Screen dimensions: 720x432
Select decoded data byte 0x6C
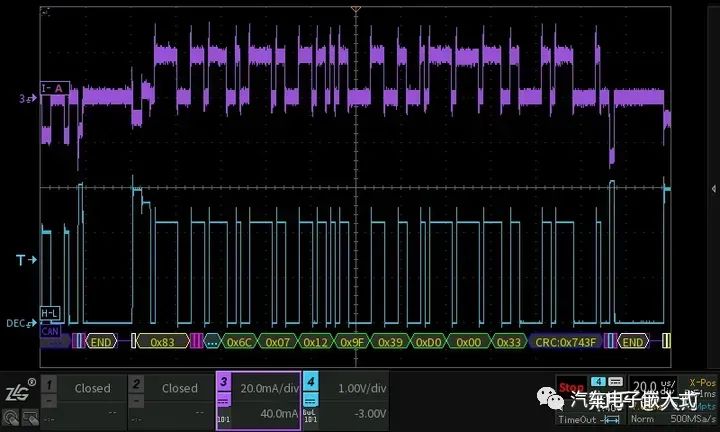click(239, 342)
